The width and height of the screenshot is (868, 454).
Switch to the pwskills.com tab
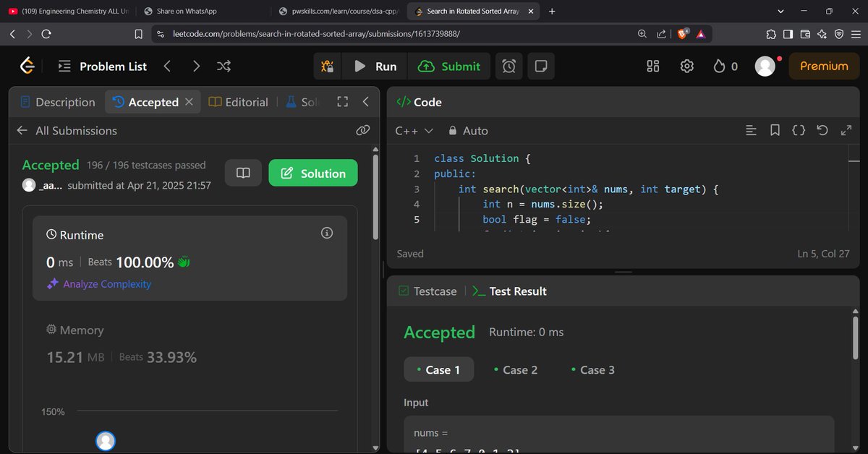click(x=338, y=11)
